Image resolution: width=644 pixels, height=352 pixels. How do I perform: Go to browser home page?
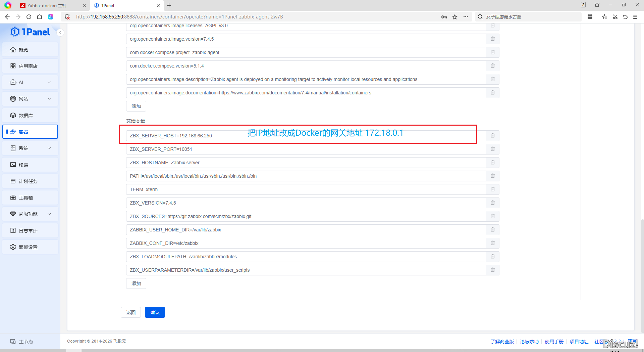tap(40, 17)
